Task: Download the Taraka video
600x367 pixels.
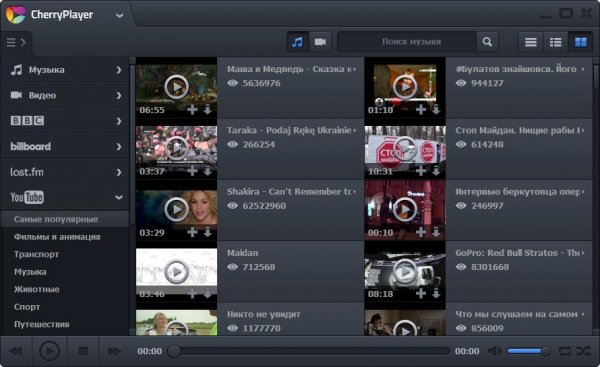Action: click(207, 171)
